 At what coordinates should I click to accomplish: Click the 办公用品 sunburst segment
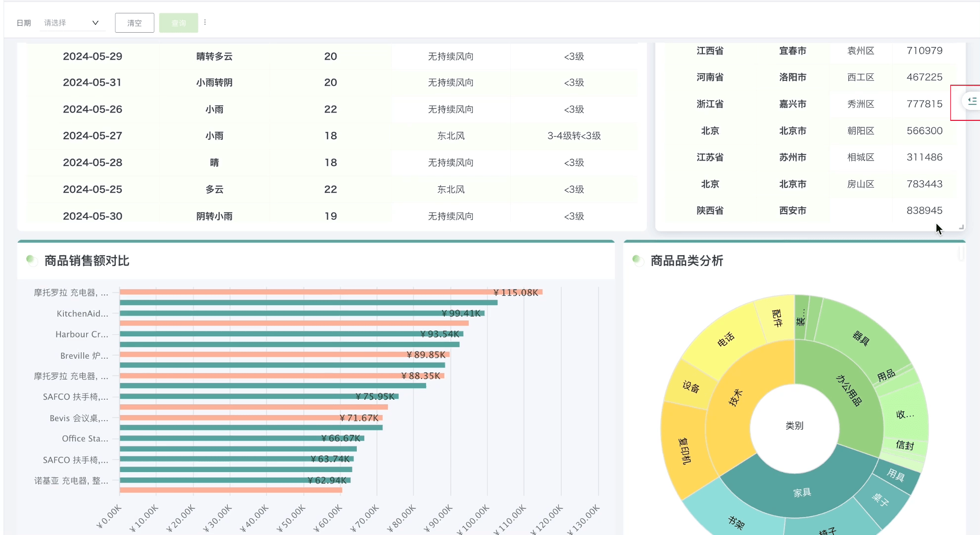tap(849, 390)
